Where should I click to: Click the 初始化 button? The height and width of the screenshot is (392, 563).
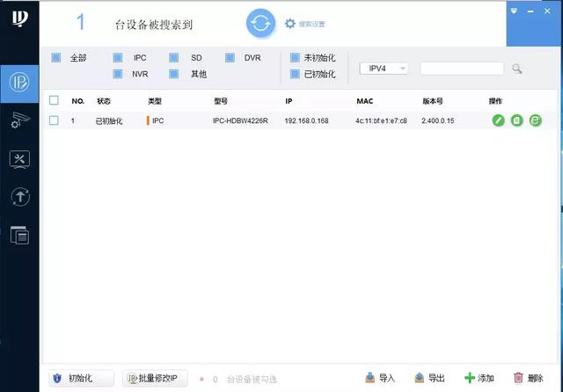pyautogui.click(x=82, y=378)
